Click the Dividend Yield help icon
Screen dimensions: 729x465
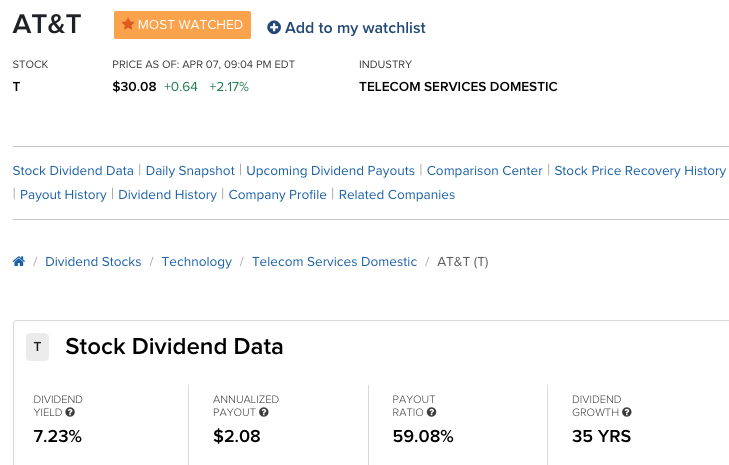tap(70, 412)
